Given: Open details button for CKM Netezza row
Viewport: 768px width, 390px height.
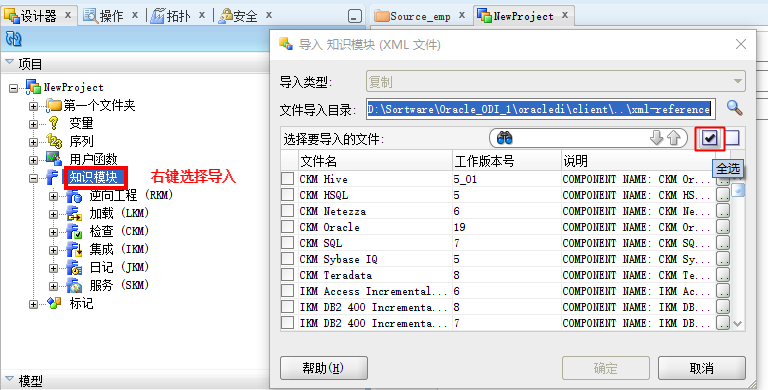Looking at the screenshot, I should pyautogui.click(x=723, y=211).
